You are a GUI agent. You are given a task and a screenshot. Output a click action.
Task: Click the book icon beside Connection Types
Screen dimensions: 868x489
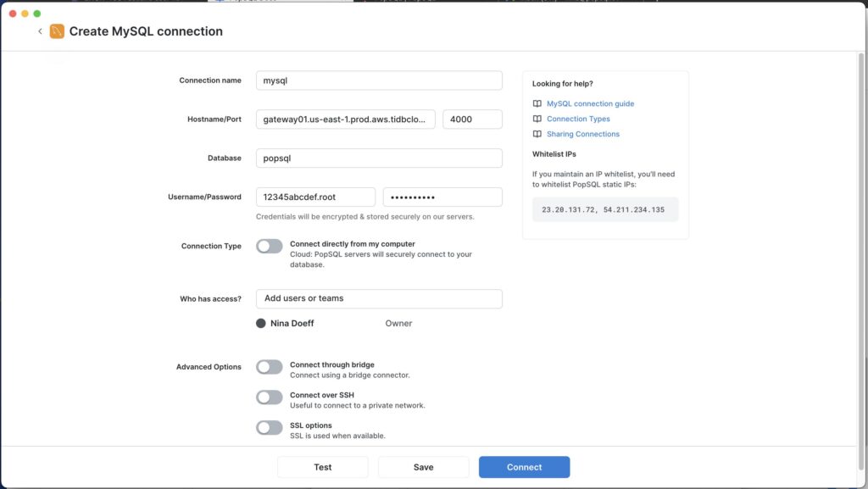(537, 119)
